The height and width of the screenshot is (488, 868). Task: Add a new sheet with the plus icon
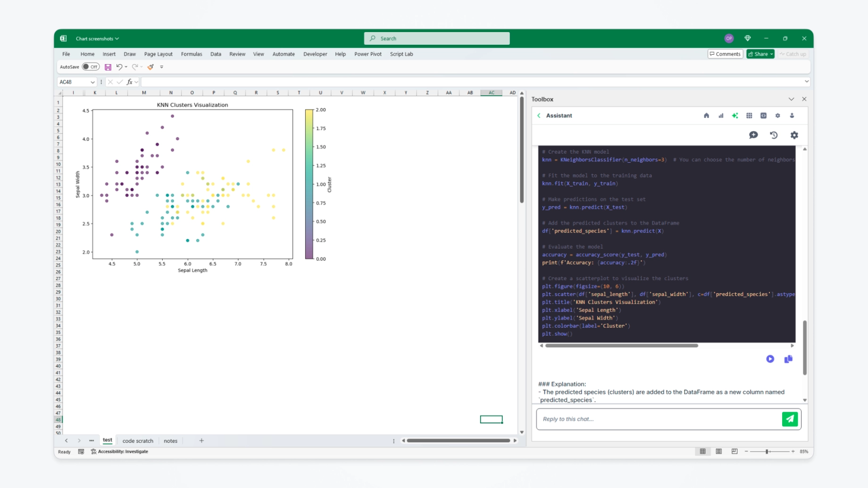click(201, 441)
